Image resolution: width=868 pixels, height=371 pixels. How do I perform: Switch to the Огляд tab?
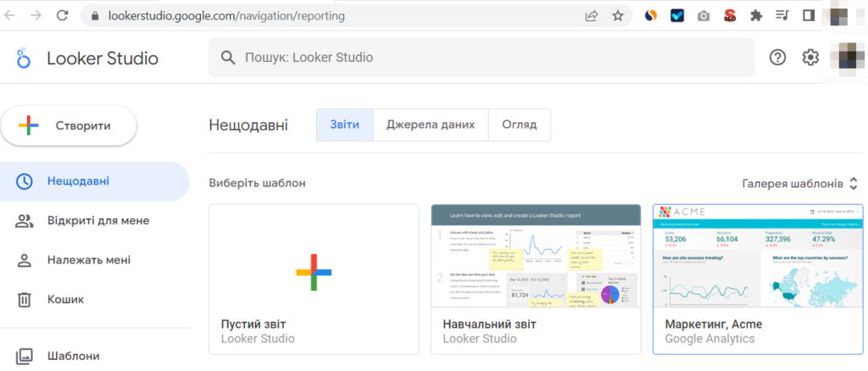[x=520, y=125]
